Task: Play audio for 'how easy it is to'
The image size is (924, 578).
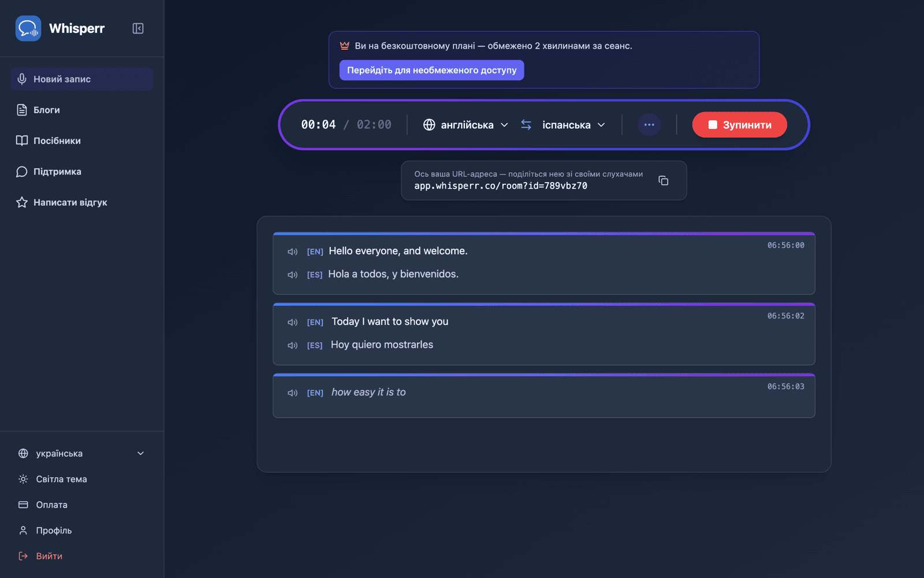Action: (x=293, y=392)
